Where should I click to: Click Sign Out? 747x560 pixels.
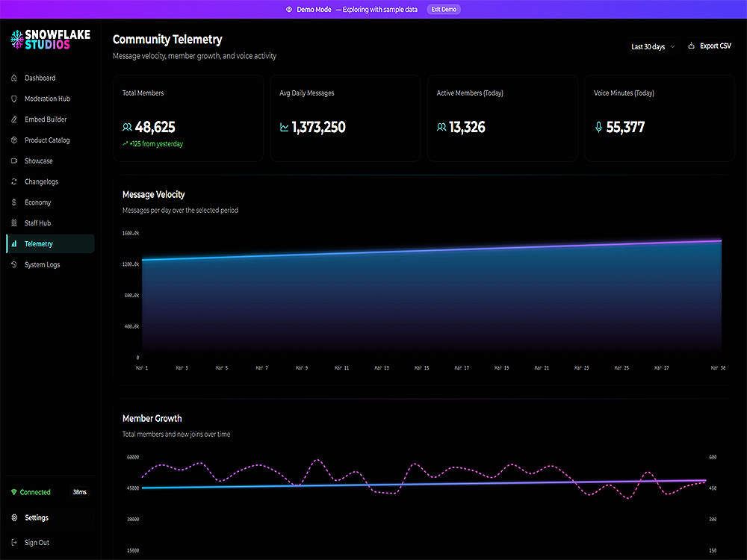pyautogui.click(x=50, y=542)
